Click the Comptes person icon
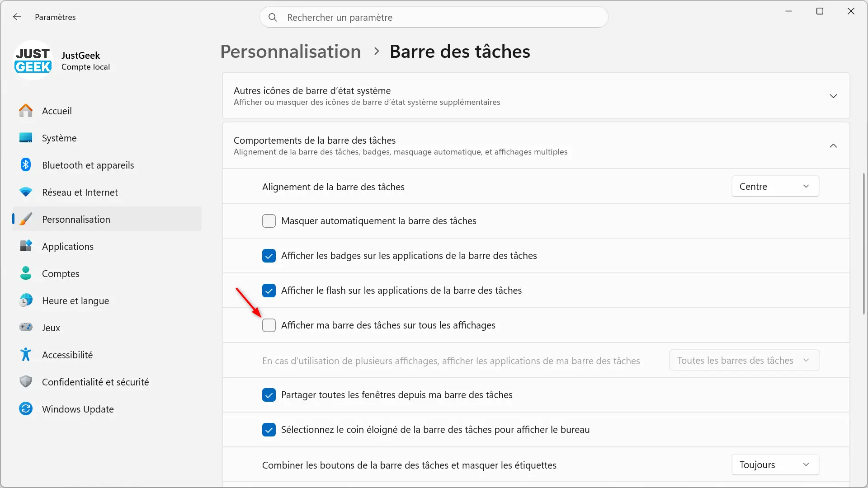 tap(26, 273)
